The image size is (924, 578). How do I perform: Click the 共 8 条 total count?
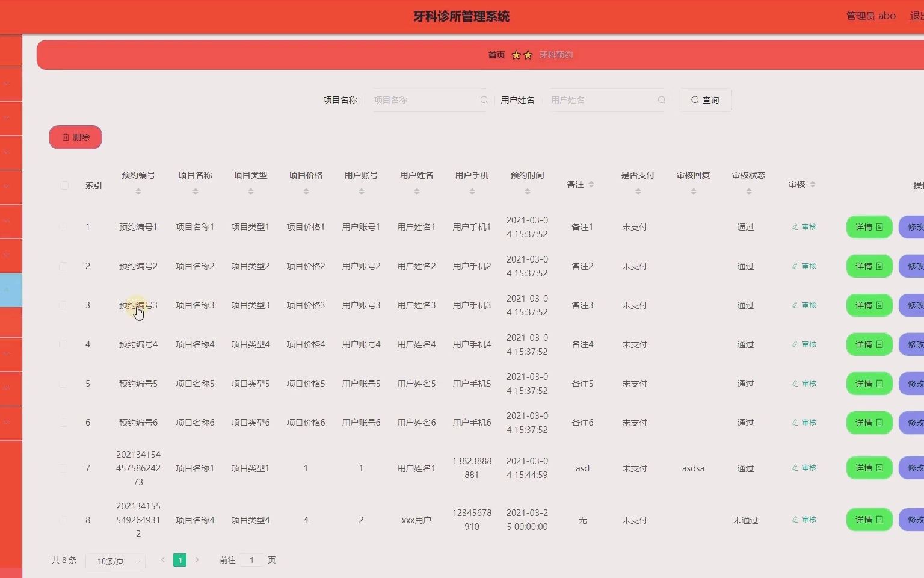64,560
